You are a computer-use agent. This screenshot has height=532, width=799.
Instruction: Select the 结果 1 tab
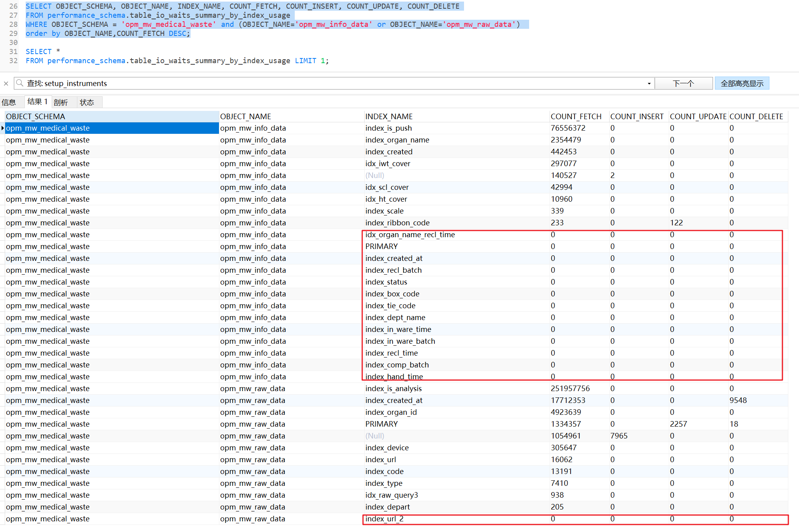[x=37, y=101]
